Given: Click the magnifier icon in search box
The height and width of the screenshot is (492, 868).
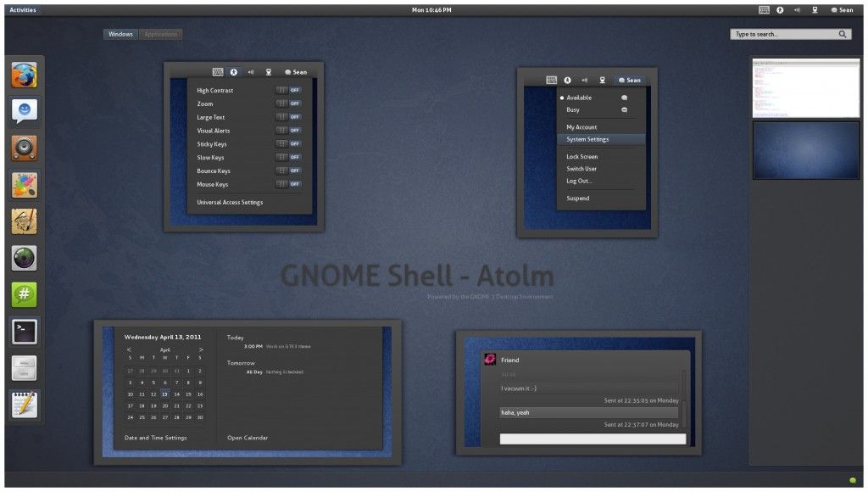Looking at the screenshot, I should click(842, 34).
